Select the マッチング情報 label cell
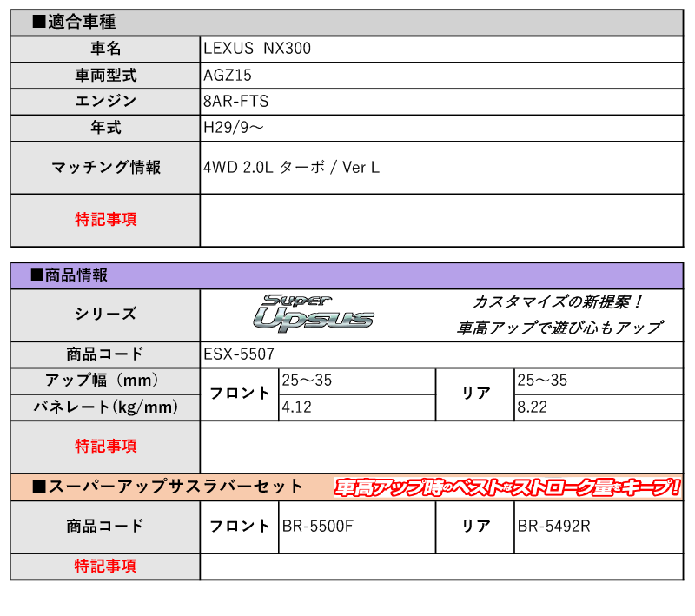This screenshot has height=616, width=695. pos(105,168)
